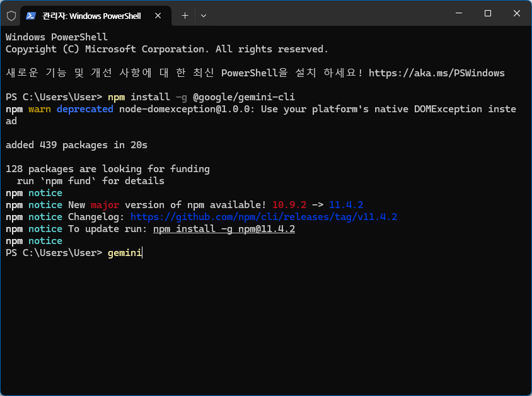Click 'Changelog:' label in npm notice
Image resolution: width=532 pixels, height=396 pixels.
pos(96,217)
